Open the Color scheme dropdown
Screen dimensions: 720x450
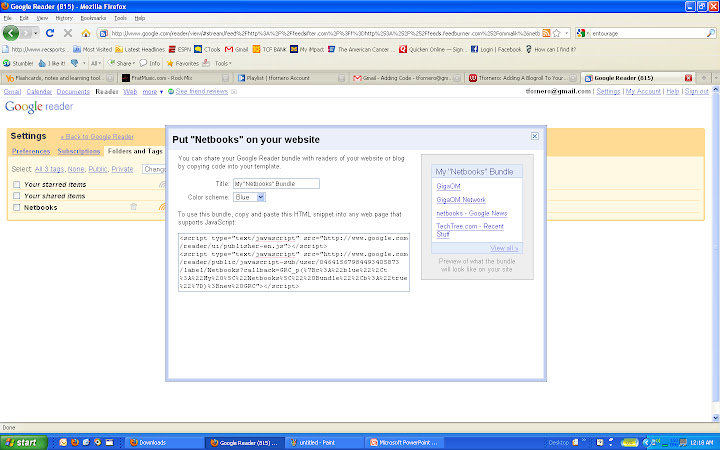(249, 197)
